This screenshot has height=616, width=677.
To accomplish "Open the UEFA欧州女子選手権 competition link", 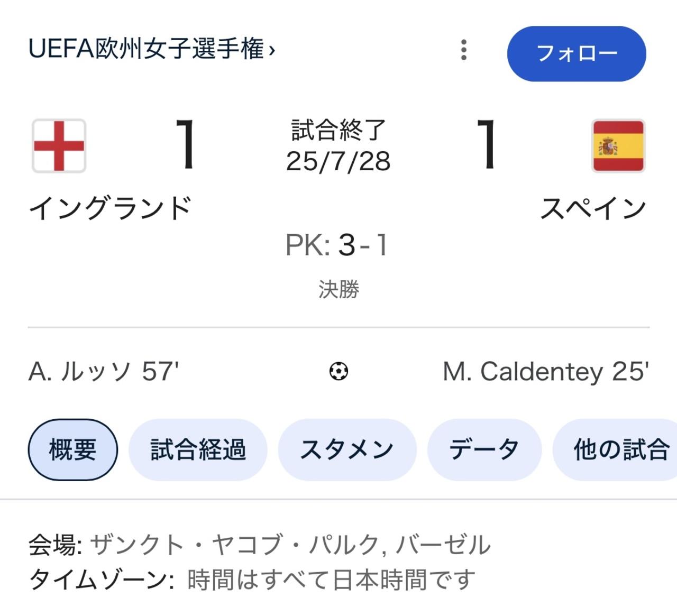I will coord(152,50).
